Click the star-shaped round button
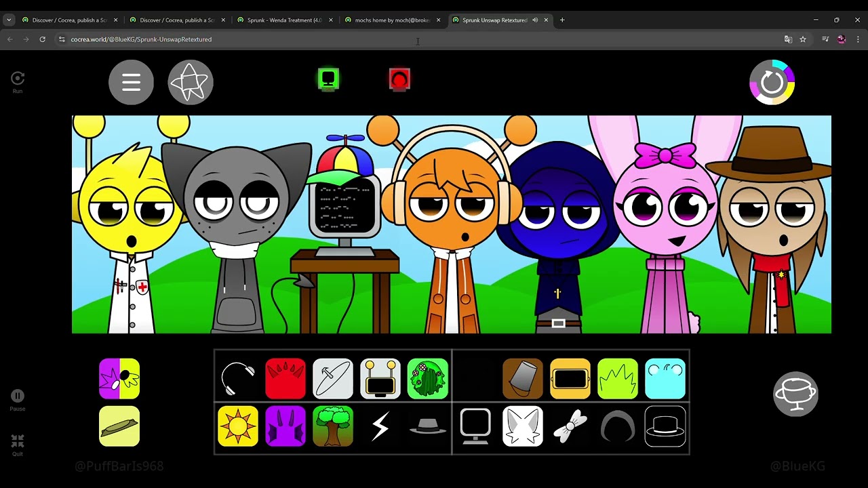 [191, 83]
